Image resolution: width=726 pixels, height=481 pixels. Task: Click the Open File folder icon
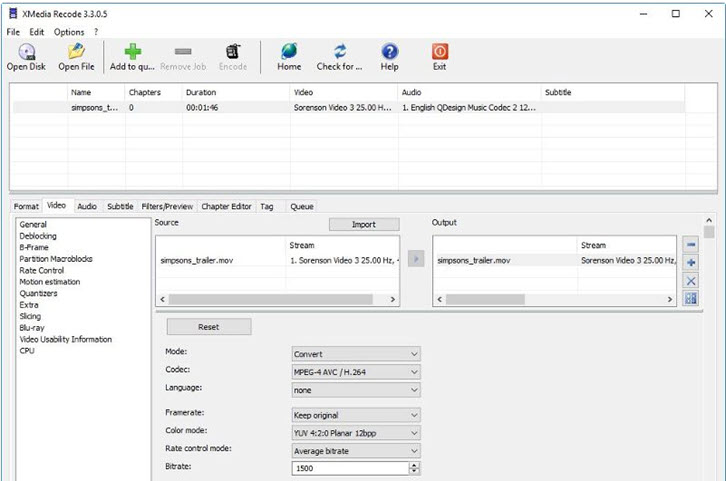(76, 52)
